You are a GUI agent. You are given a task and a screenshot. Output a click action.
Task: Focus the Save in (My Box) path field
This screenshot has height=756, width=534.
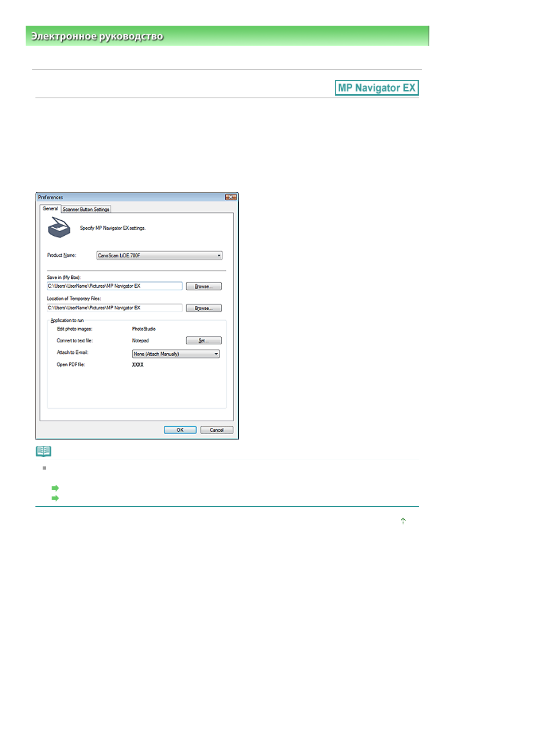(114, 286)
